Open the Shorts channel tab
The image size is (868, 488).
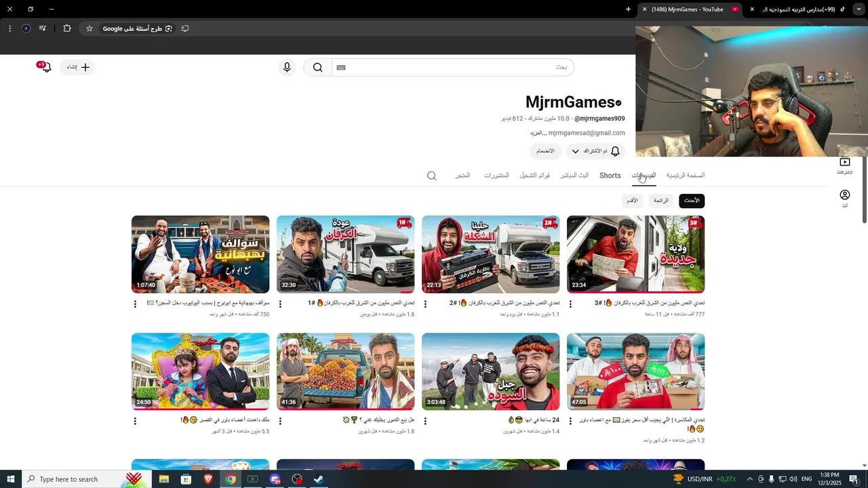click(610, 176)
